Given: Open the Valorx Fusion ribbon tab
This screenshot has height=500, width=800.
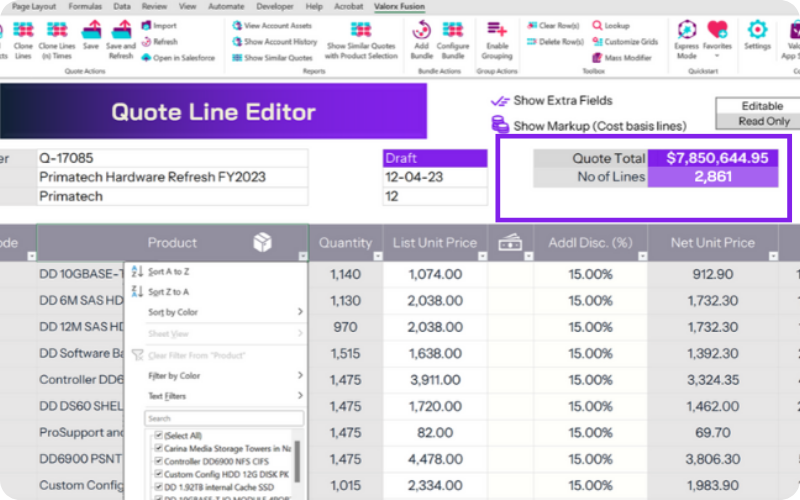Looking at the screenshot, I should [x=399, y=7].
